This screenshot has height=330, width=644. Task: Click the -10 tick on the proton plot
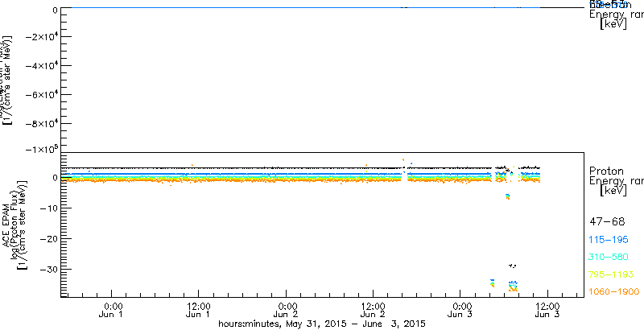49,208
